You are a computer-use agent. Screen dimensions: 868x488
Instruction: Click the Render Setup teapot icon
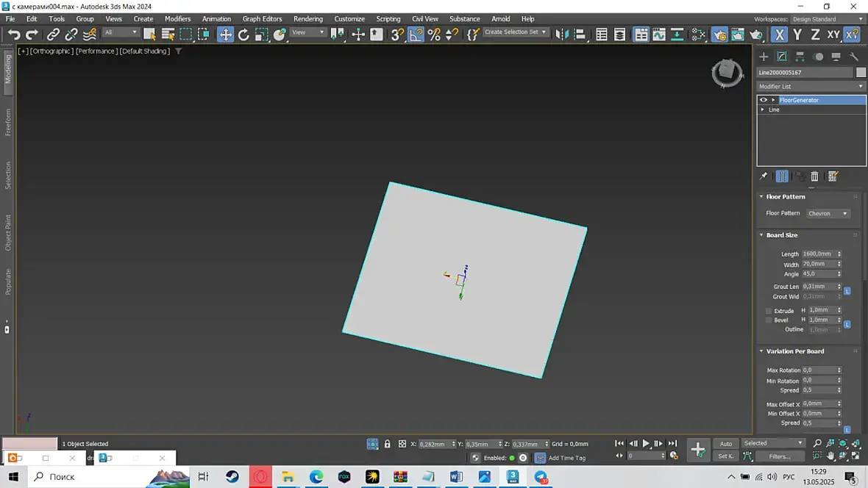coord(719,35)
